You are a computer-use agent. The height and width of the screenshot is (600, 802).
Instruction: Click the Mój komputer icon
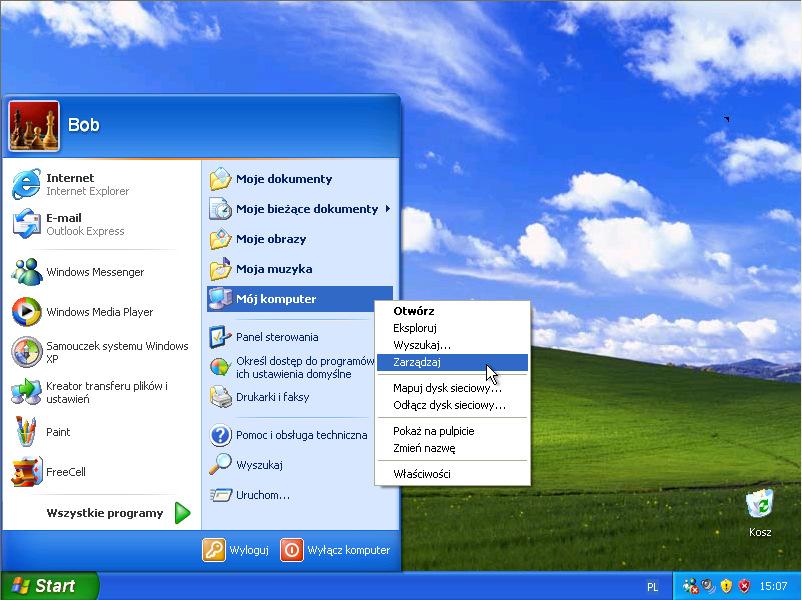220,299
